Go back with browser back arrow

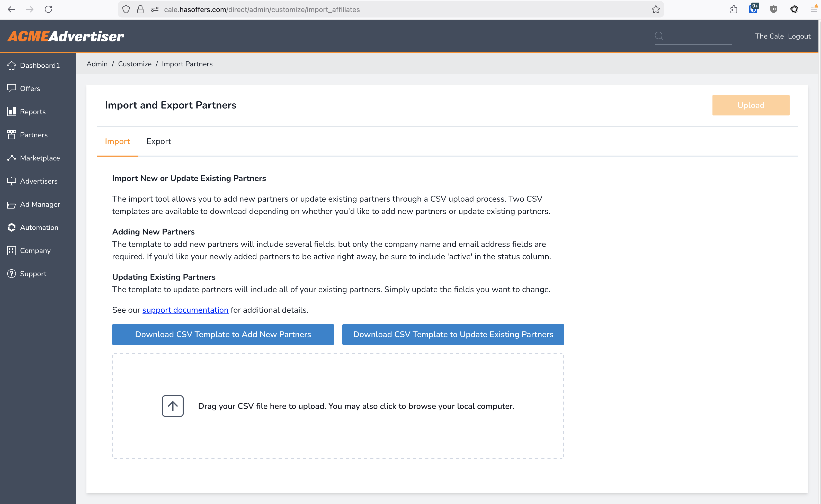[11, 9]
